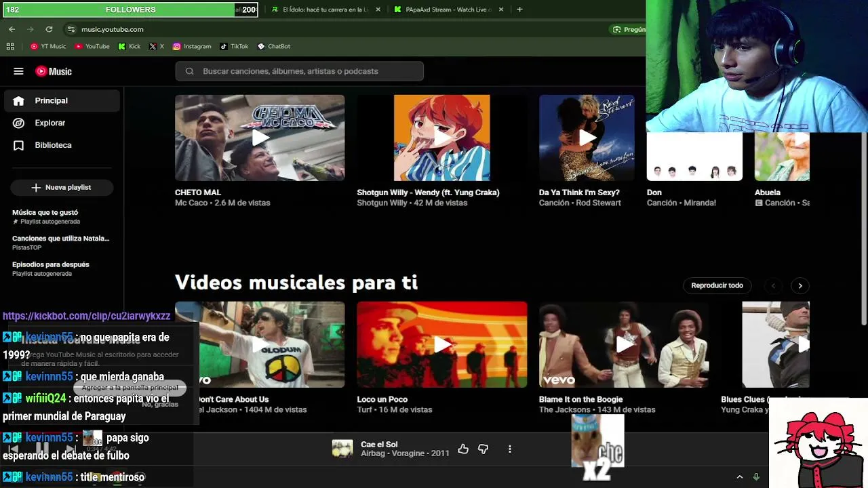This screenshot has height=488, width=868.
Task: Open the site information icon in address bar
Action: [x=71, y=29]
